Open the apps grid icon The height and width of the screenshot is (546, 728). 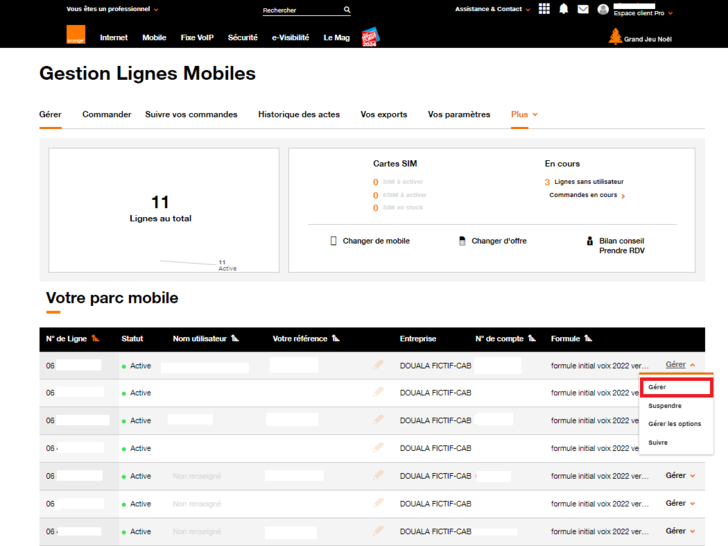[x=544, y=9]
